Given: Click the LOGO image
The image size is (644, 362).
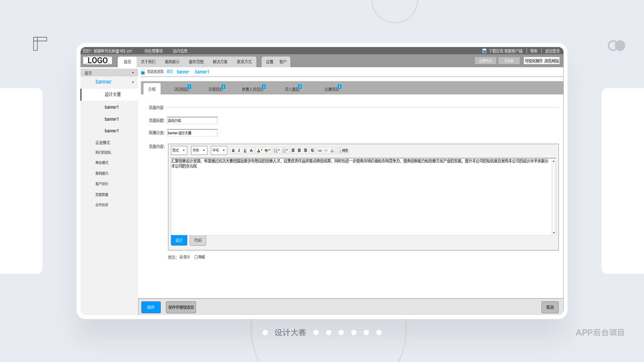Looking at the screenshot, I should pyautogui.click(x=97, y=61).
